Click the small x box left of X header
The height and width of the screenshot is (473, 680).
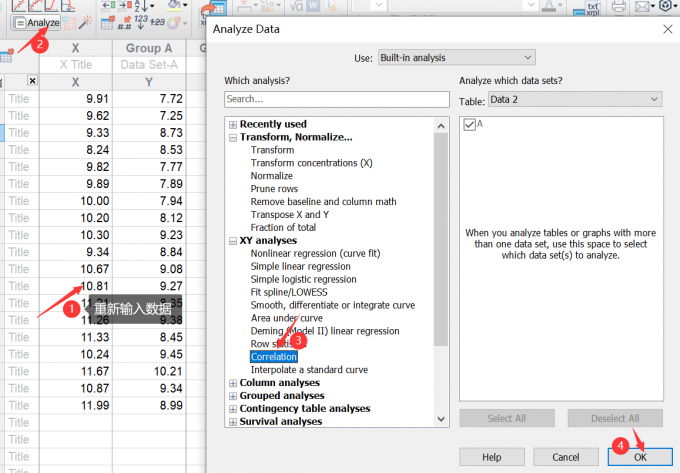point(33,80)
